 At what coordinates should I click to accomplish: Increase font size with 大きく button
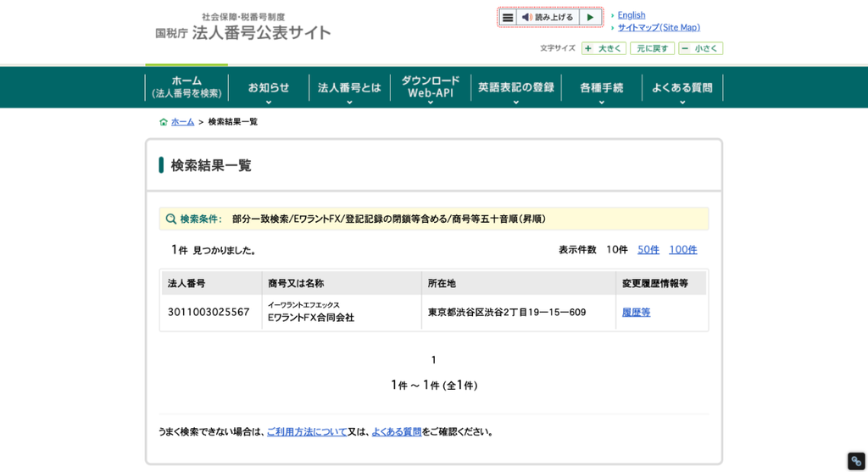pos(604,48)
